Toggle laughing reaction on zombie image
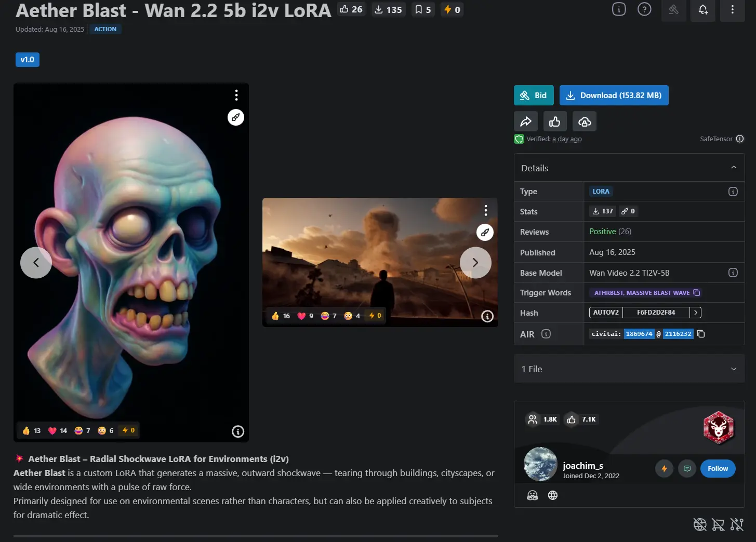756x542 pixels. [x=82, y=430]
